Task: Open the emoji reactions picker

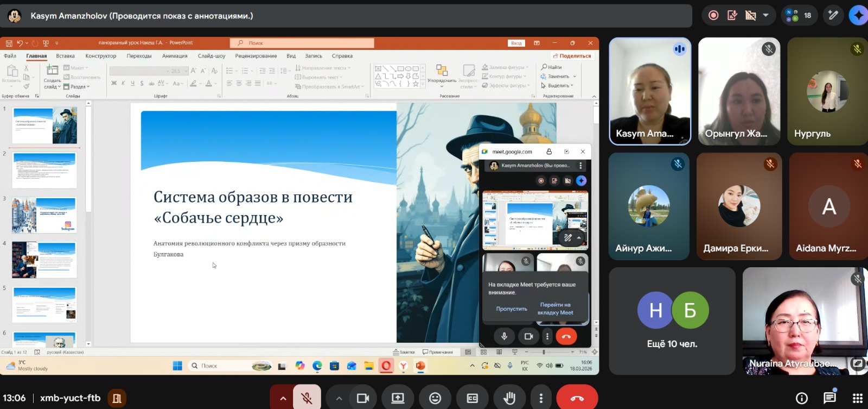Action: [x=435, y=399]
